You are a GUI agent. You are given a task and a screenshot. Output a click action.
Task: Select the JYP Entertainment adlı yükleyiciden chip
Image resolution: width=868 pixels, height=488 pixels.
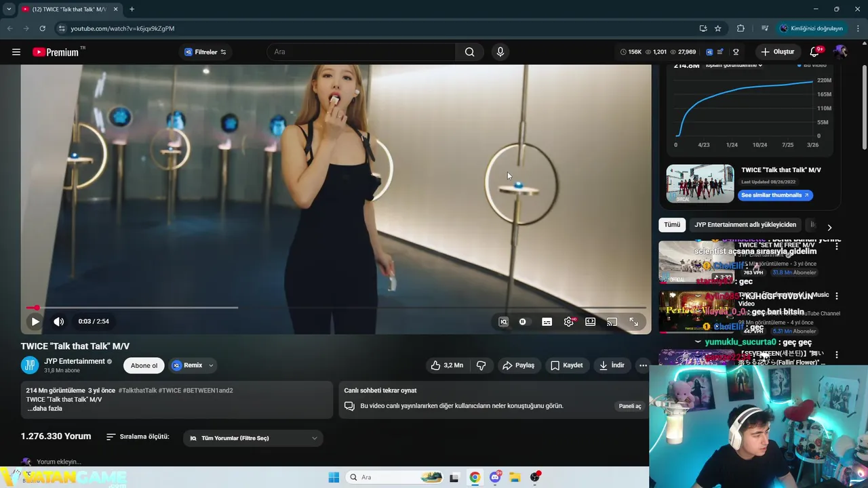(x=745, y=224)
